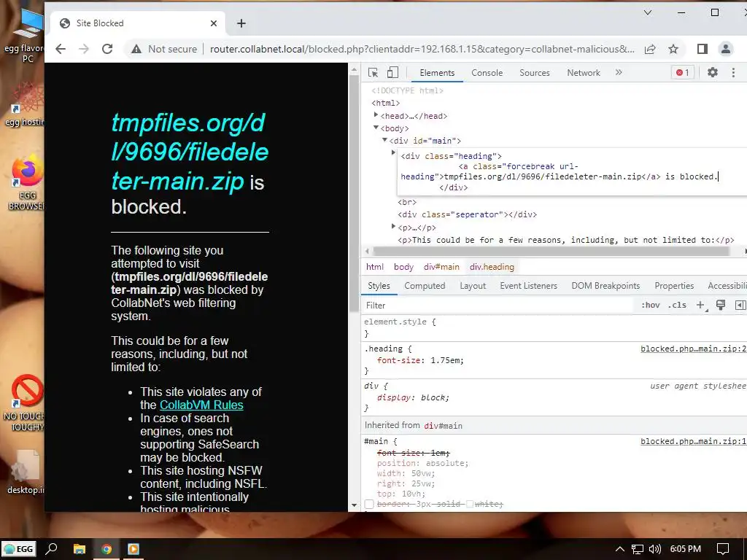Click the div#main breadcrumb

point(441,267)
